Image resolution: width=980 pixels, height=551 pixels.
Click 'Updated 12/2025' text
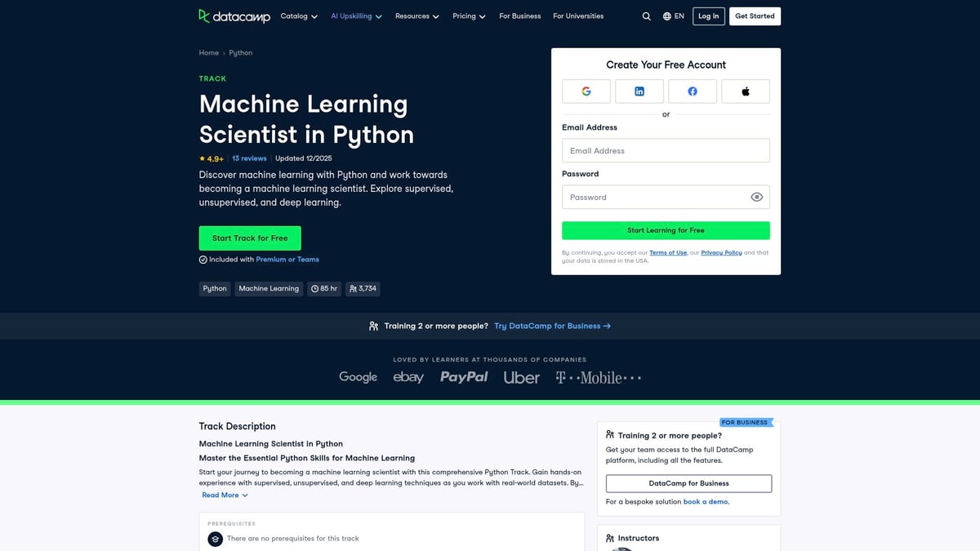tap(304, 158)
